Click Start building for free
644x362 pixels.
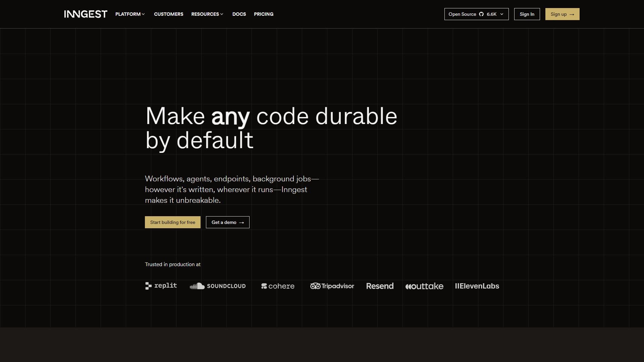[173, 222]
